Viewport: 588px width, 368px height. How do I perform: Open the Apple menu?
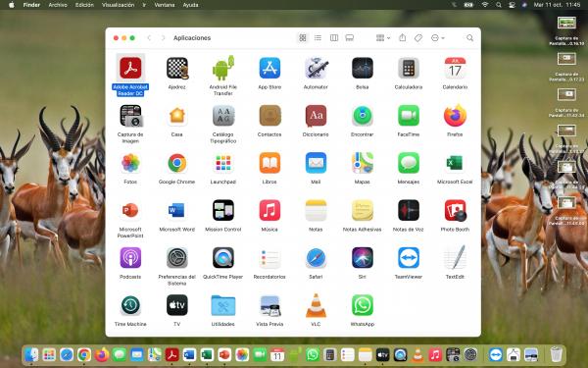click(12, 5)
